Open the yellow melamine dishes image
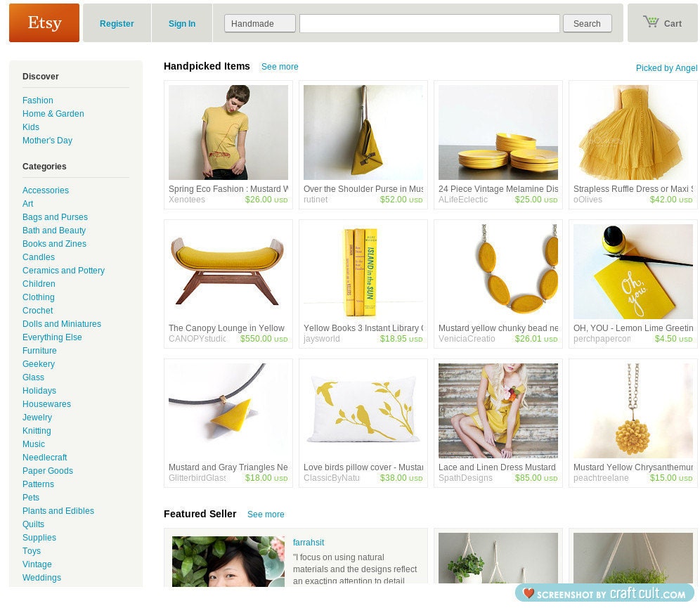This screenshot has width=700, height=608. (498, 133)
